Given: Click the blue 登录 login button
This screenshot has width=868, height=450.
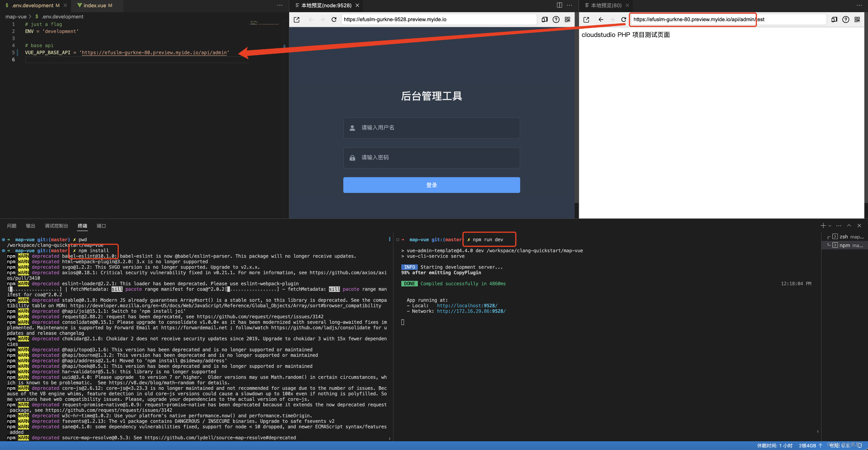Looking at the screenshot, I should pyautogui.click(x=431, y=185).
